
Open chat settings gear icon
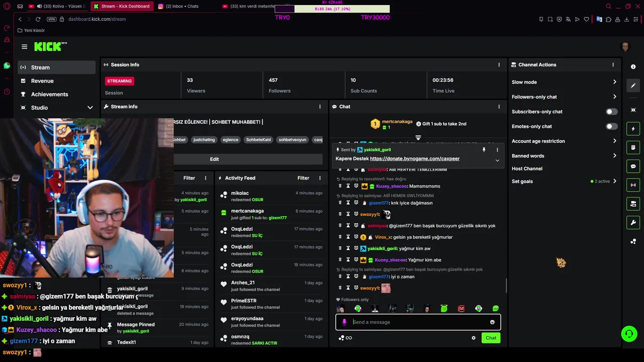tap(473, 338)
